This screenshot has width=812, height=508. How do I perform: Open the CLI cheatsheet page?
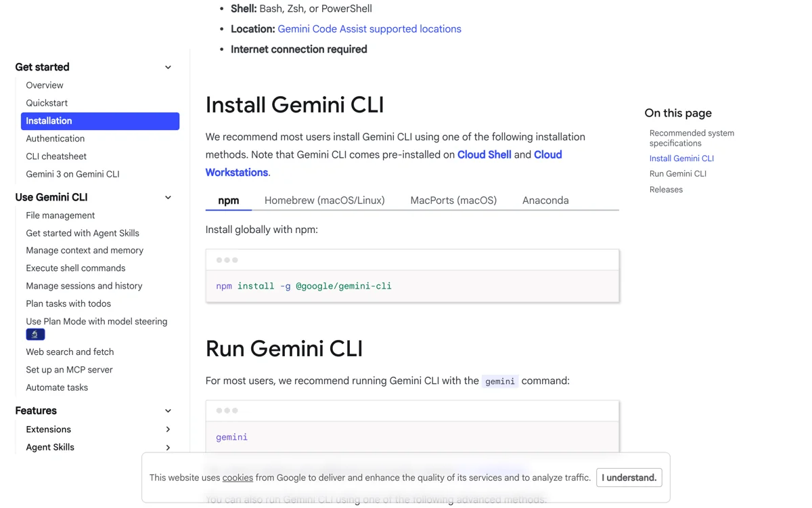[56, 156]
